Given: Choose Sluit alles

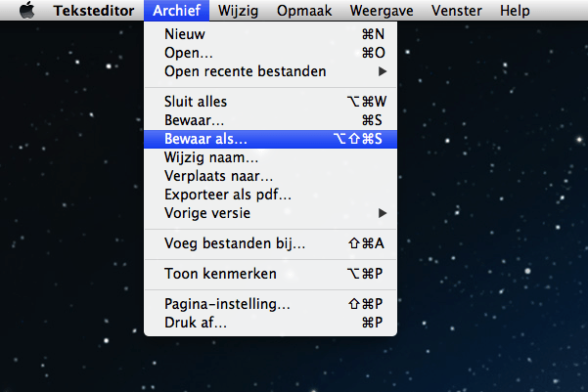Looking at the screenshot, I should (x=270, y=102).
